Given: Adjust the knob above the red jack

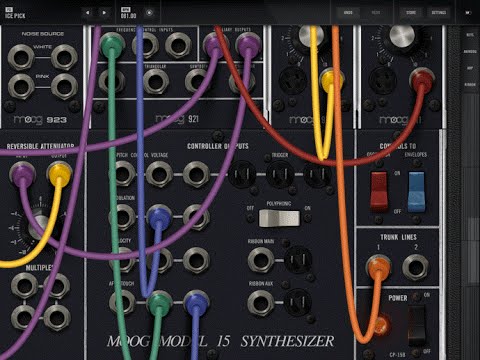Looking at the screenshot, I should (x=402, y=36).
